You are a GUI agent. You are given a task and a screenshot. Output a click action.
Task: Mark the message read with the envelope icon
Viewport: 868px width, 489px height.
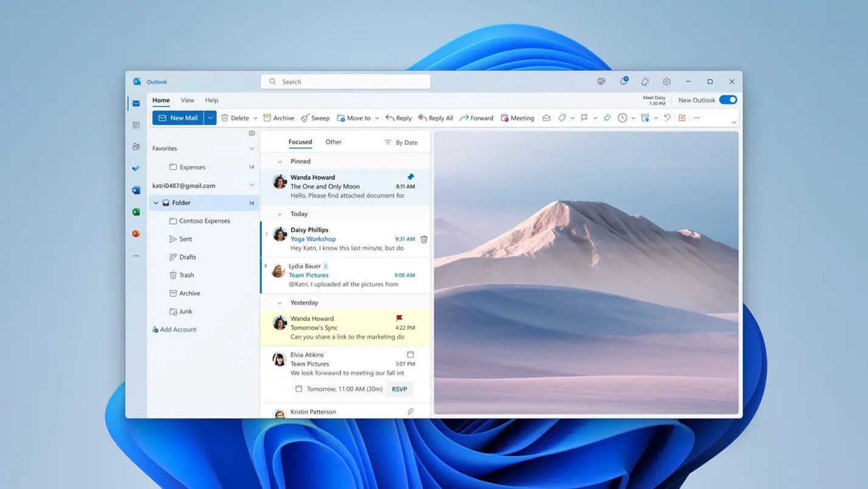[x=546, y=117]
